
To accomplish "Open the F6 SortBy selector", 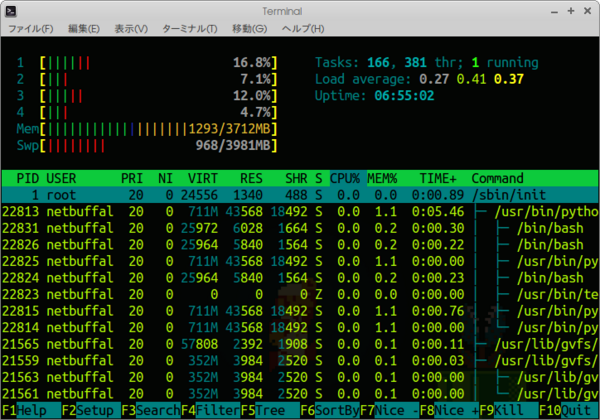I will click(334, 411).
